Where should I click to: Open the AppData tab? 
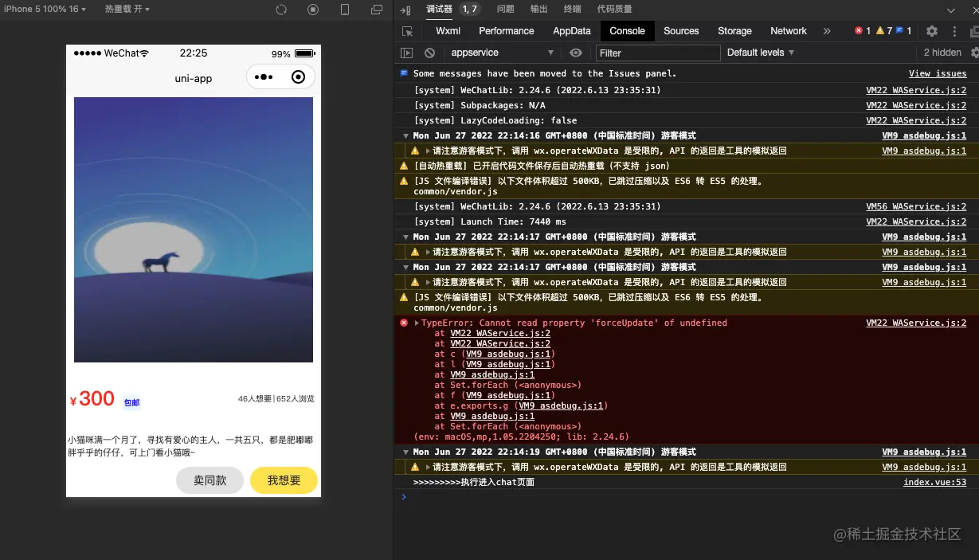click(x=572, y=31)
